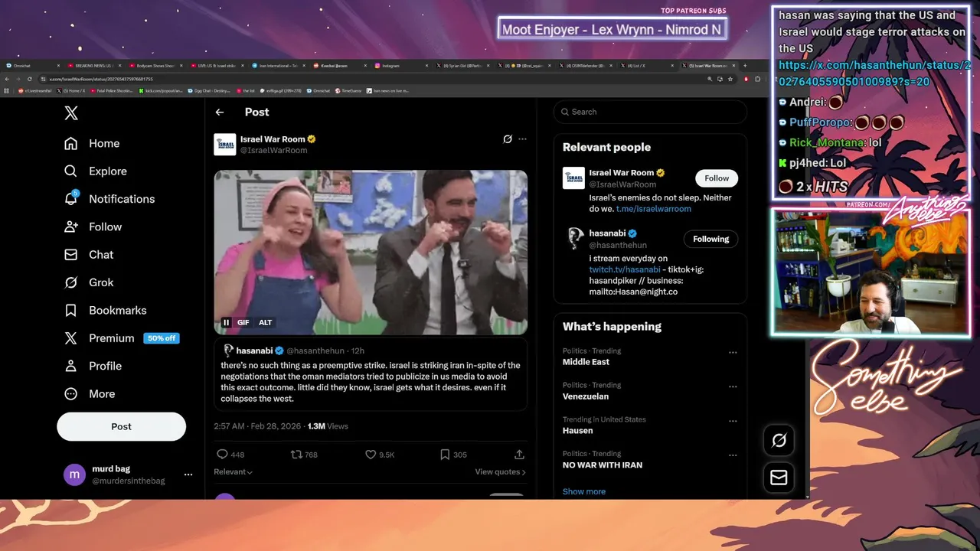Pause the GIF in the post

(x=227, y=322)
